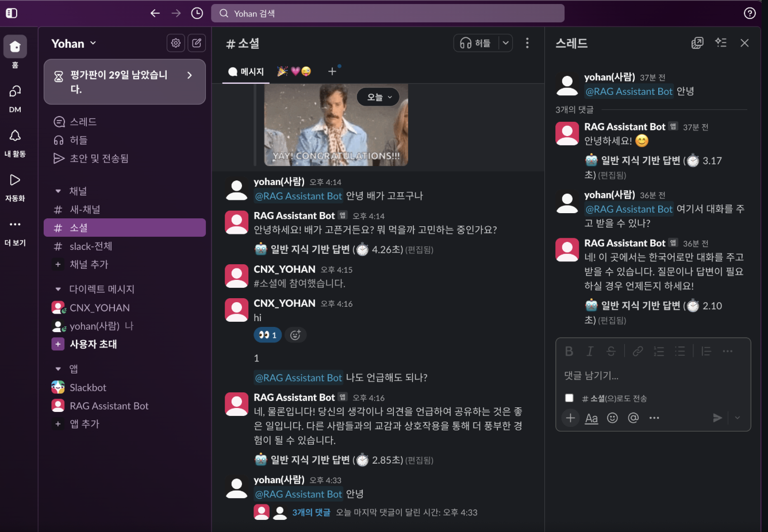Toggle the eyes reaction on hi message
Viewport: 768px width, 532px height.
(x=267, y=335)
